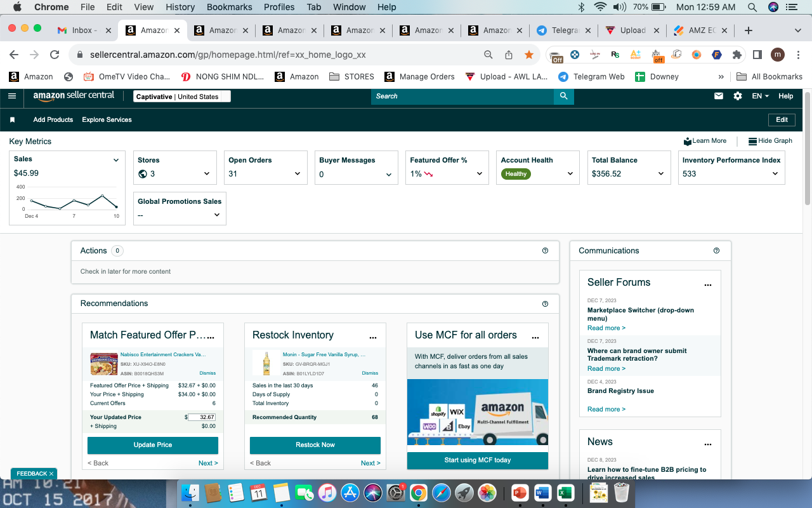The height and width of the screenshot is (508, 812).
Task: Click the page's vertical scrollbar
Action: point(807,149)
